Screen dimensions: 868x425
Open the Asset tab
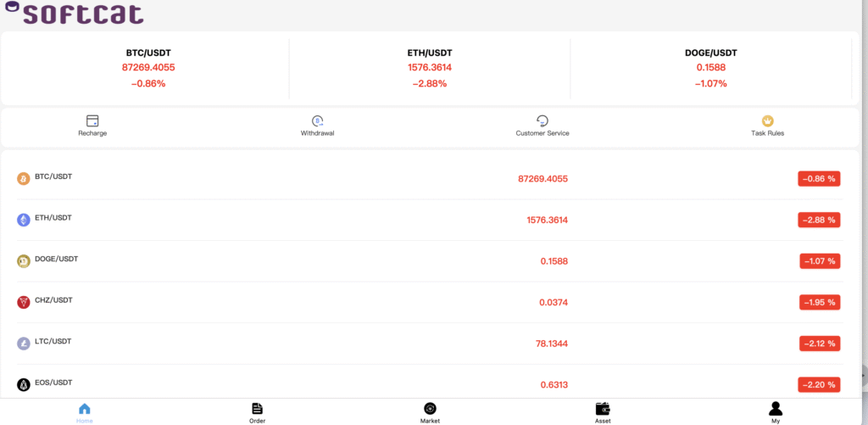point(603,413)
